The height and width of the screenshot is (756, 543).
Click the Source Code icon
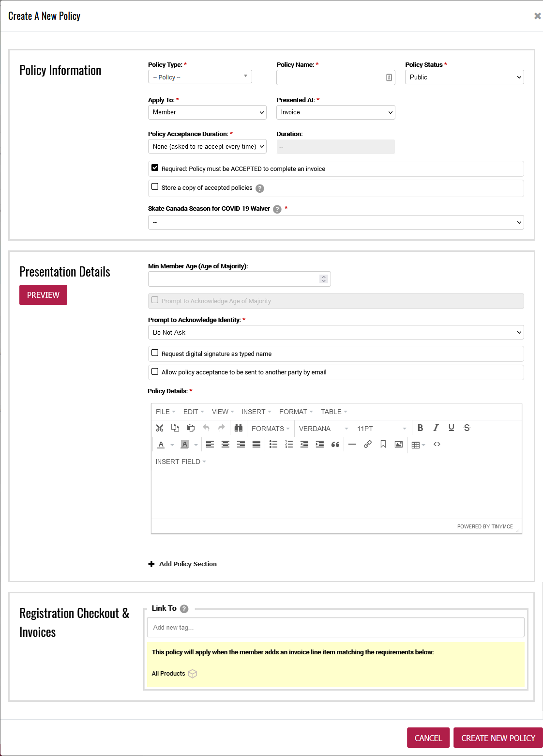coord(437,444)
